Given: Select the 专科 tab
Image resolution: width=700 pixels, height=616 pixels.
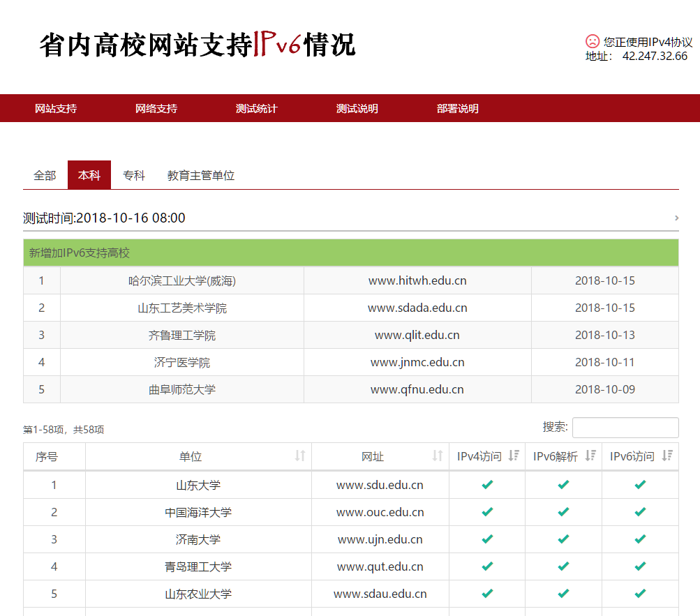Looking at the screenshot, I should click(x=134, y=175).
